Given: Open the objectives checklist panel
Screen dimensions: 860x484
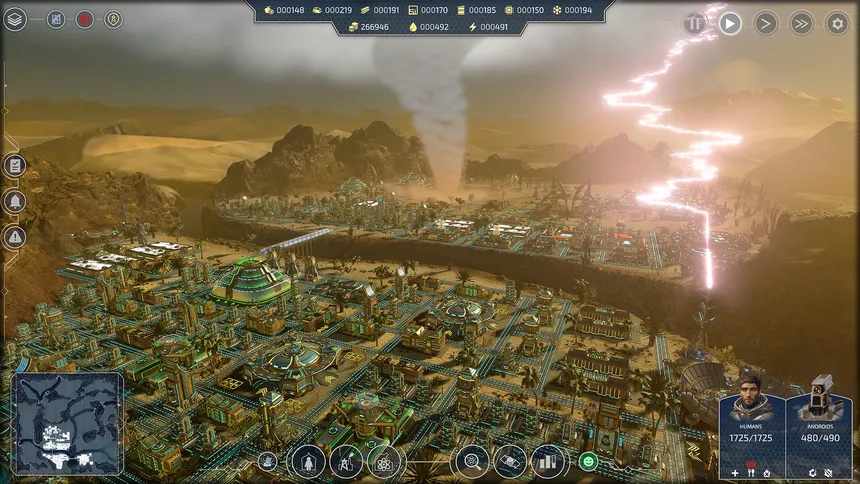Looking at the screenshot, I should (15, 165).
